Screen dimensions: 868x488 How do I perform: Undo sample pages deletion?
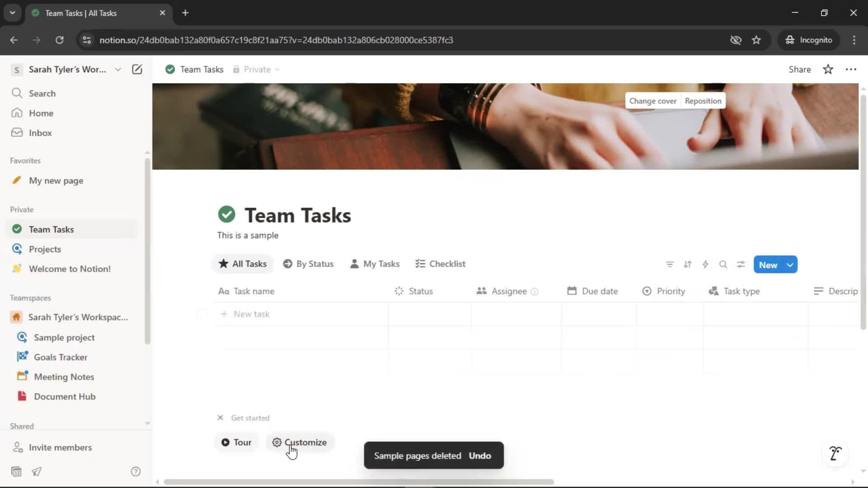point(480,455)
